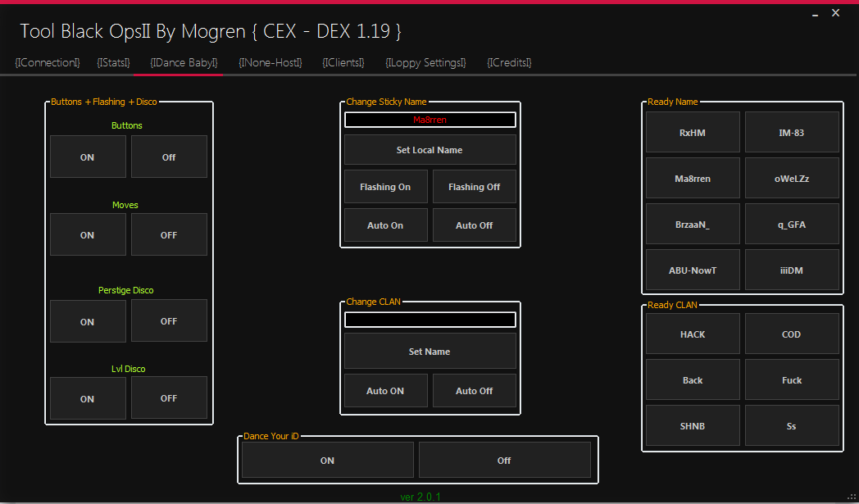Select ready clan HACK

[x=693, y=334]
